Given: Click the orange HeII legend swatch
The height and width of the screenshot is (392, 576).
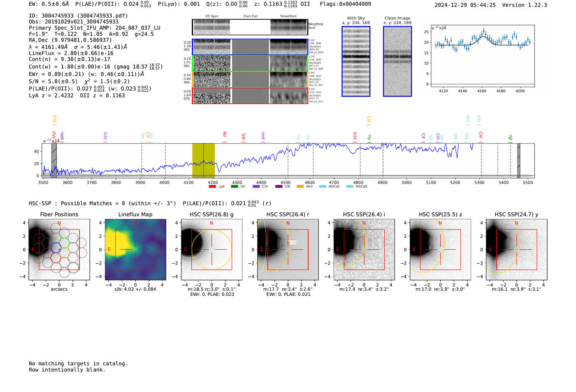Looking at the screenshot, I should pos(300,186).
